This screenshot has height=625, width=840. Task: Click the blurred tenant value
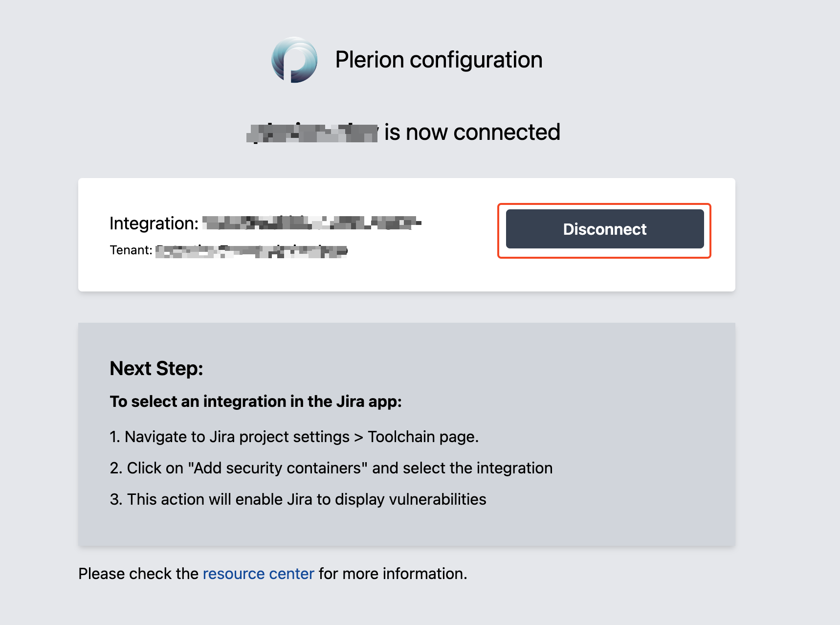[x=251, y=251]
